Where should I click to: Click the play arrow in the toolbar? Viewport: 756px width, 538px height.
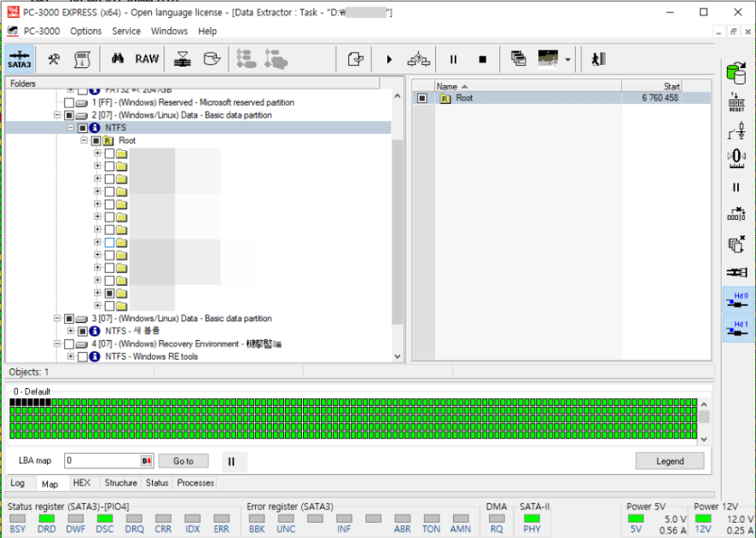389,59
